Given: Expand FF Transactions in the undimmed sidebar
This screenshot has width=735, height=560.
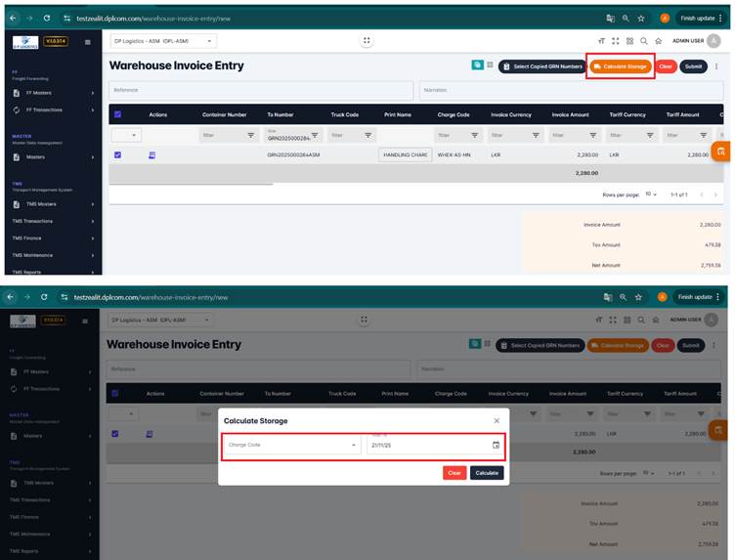Looking at the screenshot, I should tap(53, 110).
